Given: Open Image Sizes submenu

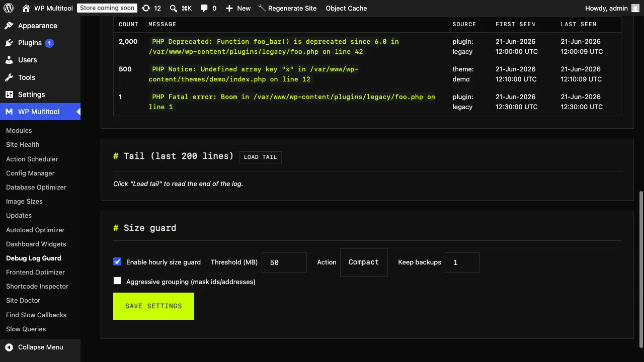Looking at the screenshot, I should tap(24, 201).
